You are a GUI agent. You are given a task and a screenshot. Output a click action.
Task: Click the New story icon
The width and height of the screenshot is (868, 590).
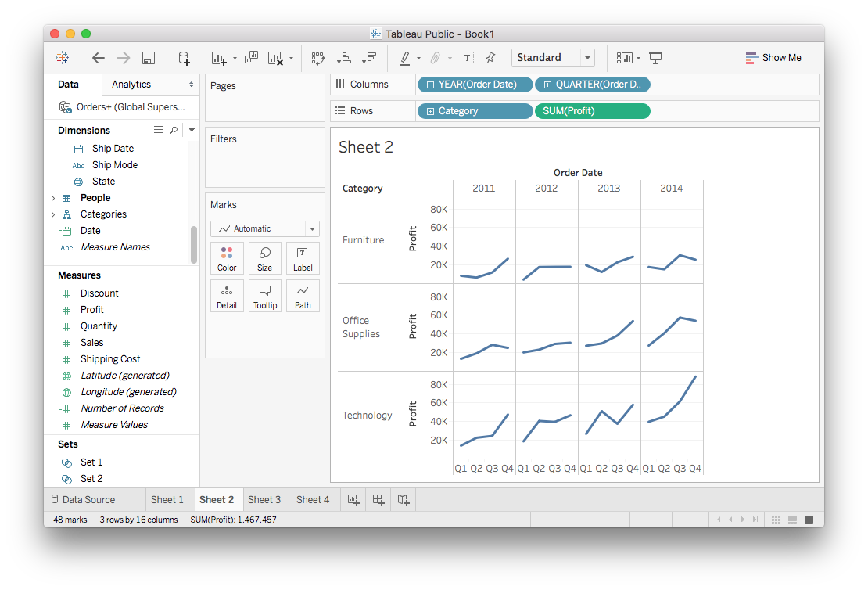tap(404, 500)
